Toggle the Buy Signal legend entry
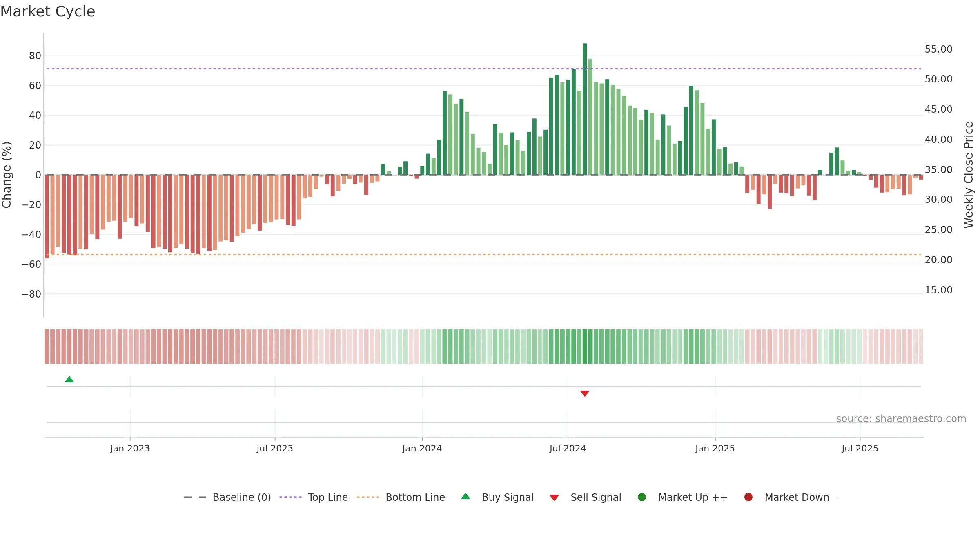The image size is (980, 551). click(497, 497)
